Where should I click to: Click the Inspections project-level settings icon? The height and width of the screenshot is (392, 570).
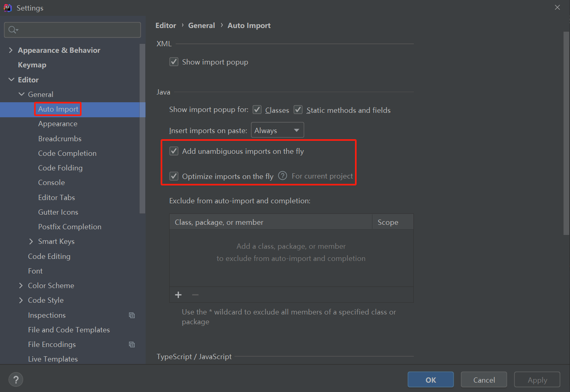[132, 315]
